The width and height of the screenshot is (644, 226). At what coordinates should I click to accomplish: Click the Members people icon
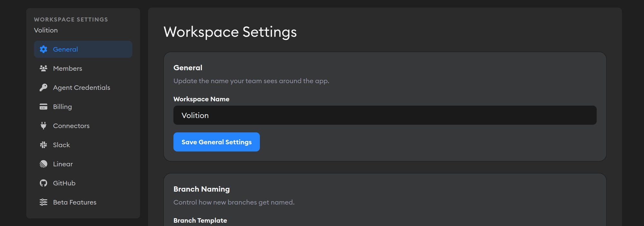point(43,68)
